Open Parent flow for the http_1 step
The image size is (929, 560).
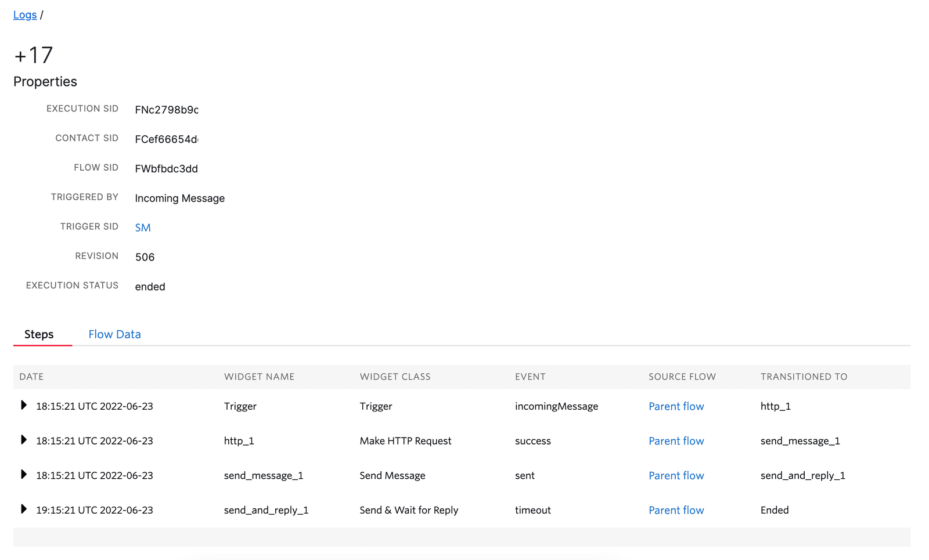676,440
